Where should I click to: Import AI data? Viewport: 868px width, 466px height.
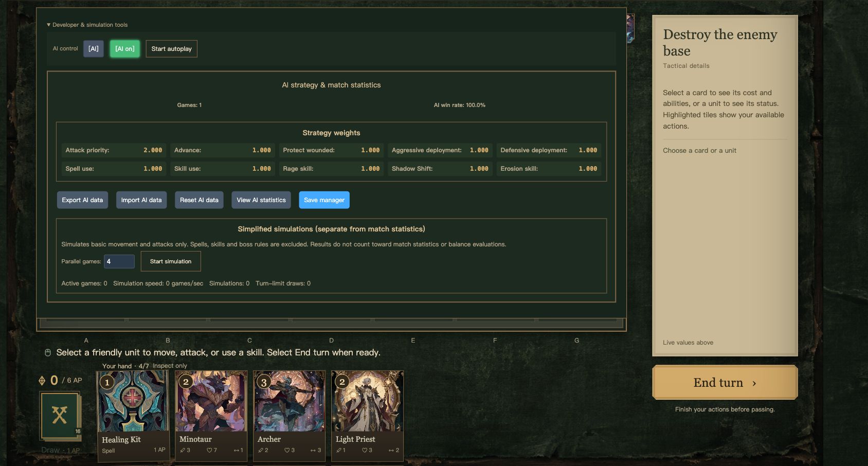[x=141, y=200]
